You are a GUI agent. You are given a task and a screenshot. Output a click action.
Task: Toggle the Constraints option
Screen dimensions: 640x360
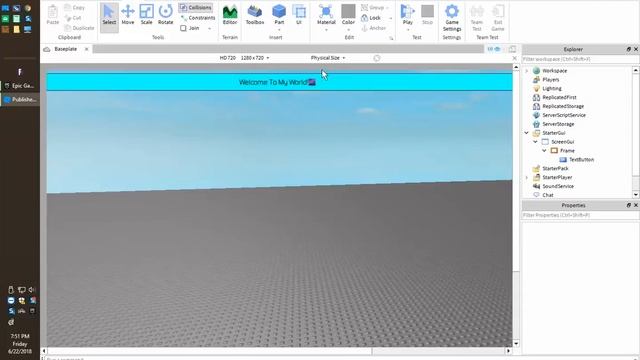(198, 18)
